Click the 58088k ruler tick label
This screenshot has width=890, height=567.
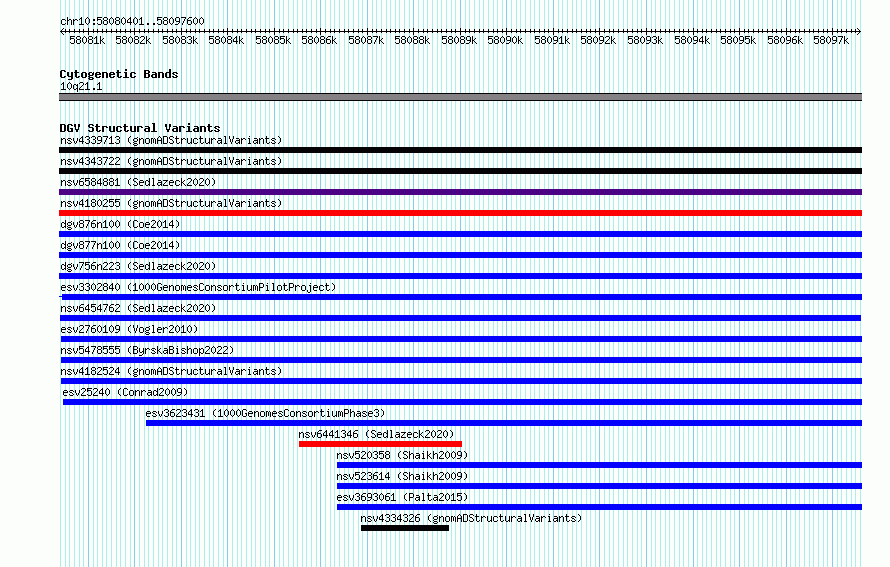[412, 40]
